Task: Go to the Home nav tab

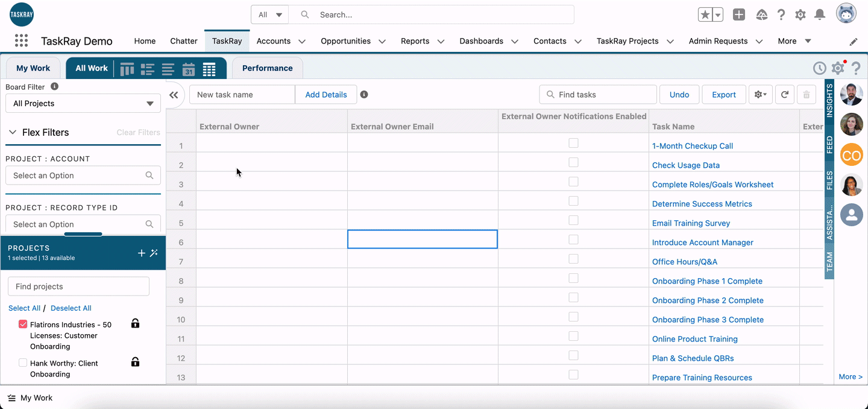Action: (x=145, y=41)
